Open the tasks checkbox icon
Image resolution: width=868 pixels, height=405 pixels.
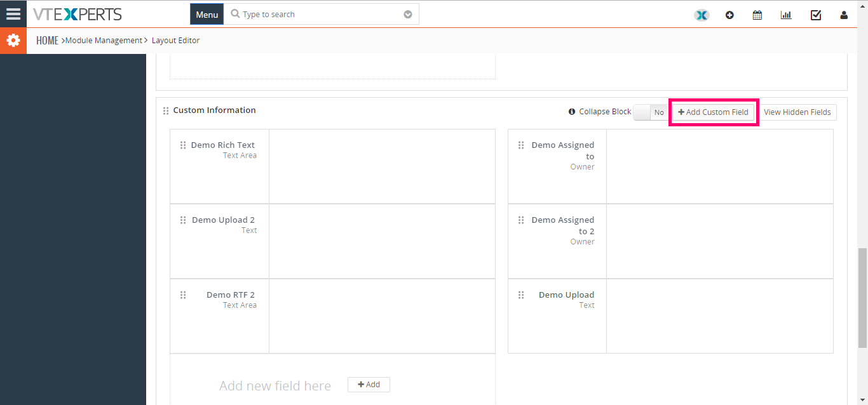click(816, 15)
